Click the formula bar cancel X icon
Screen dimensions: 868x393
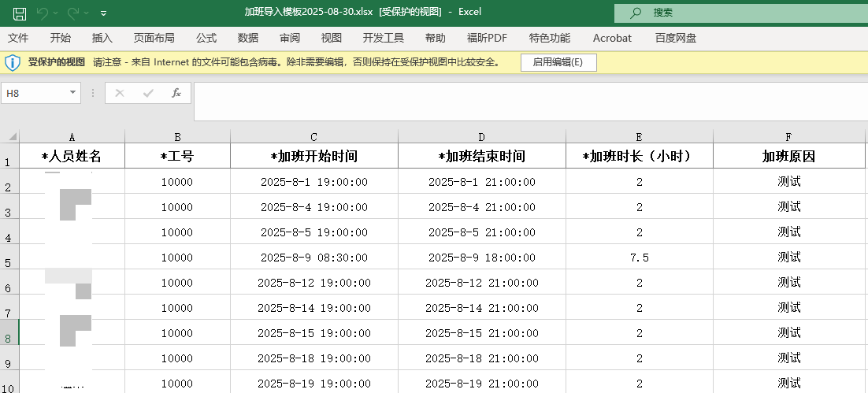click(x=119, y=93)
